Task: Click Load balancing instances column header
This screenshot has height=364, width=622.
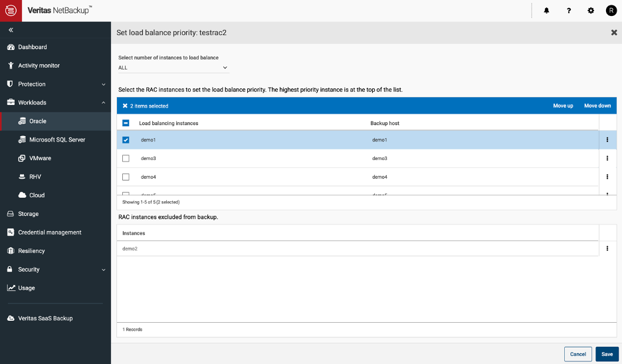Action: click(169, 124)
